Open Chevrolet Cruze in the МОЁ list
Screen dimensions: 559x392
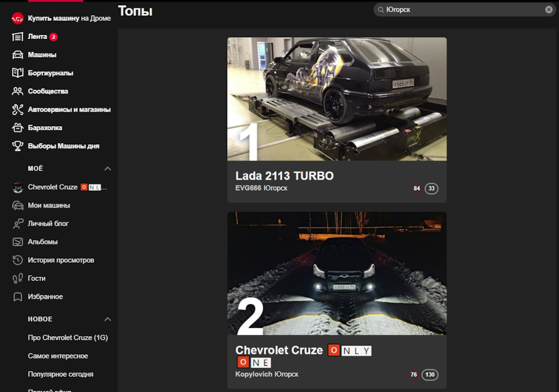(68, 187)
